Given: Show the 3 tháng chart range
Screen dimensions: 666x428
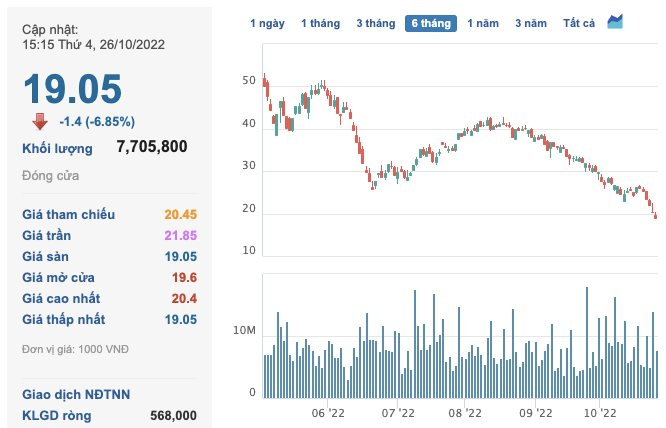Looking at the screenshot, I should 375,23.
